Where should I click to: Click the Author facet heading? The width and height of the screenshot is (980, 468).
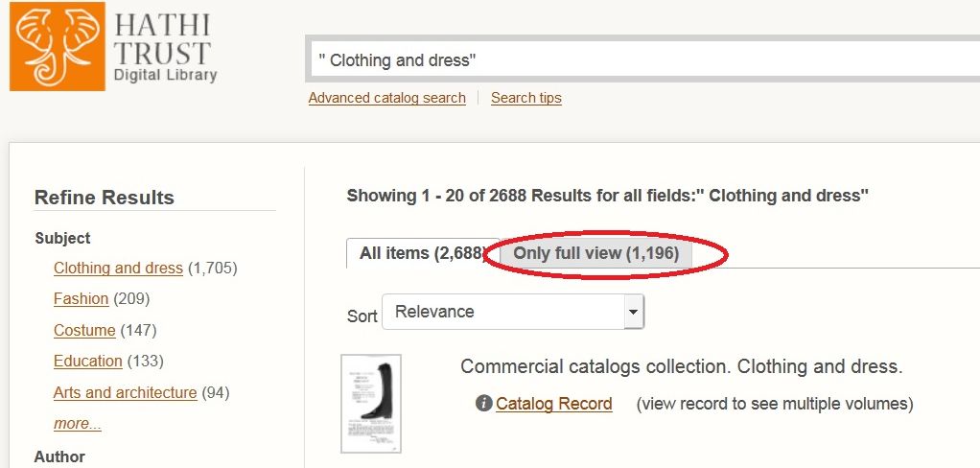pyautogui.click(x=59, y=456)
